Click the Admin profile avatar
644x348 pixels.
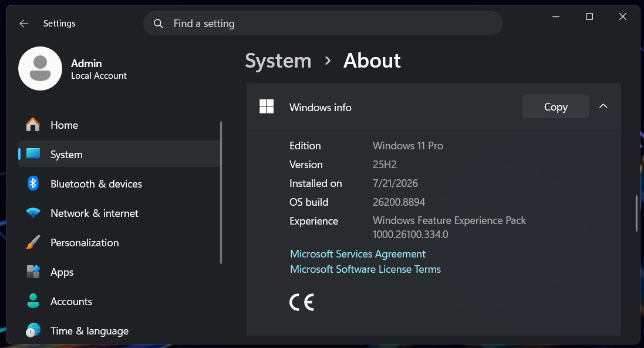[41, 68]
